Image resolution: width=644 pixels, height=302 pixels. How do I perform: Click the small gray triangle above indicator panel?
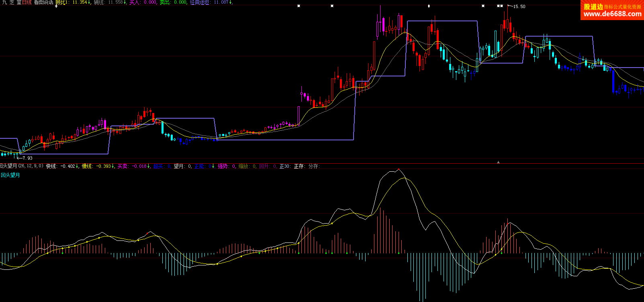[x=498, y=162]
